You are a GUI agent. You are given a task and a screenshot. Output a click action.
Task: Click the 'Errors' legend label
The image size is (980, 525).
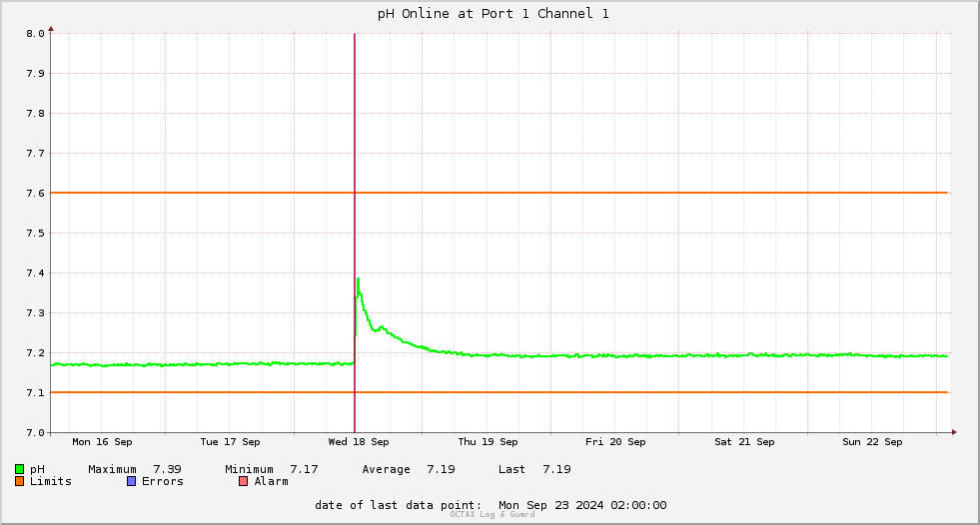pyautogui.click(x=163, y=481)
